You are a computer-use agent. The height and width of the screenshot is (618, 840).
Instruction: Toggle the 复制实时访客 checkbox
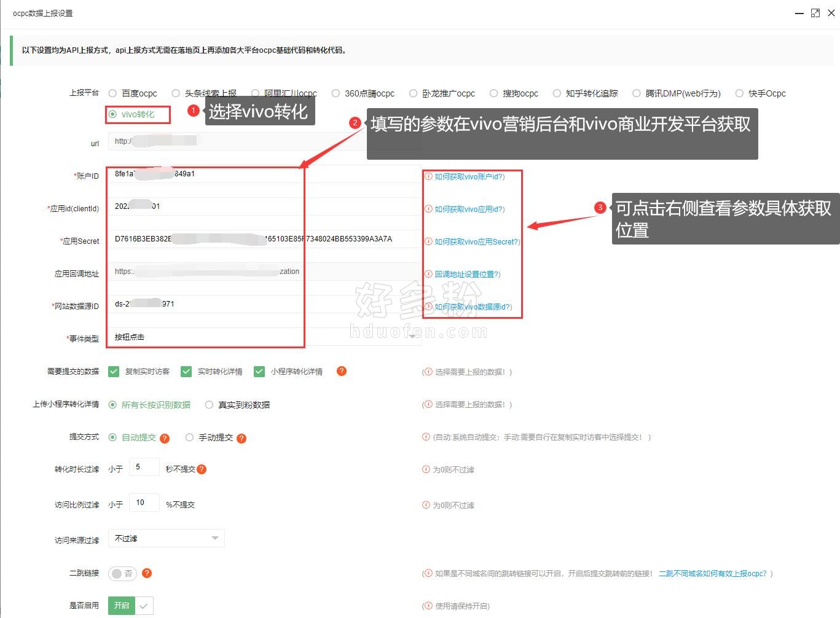[x=114, y=372]
